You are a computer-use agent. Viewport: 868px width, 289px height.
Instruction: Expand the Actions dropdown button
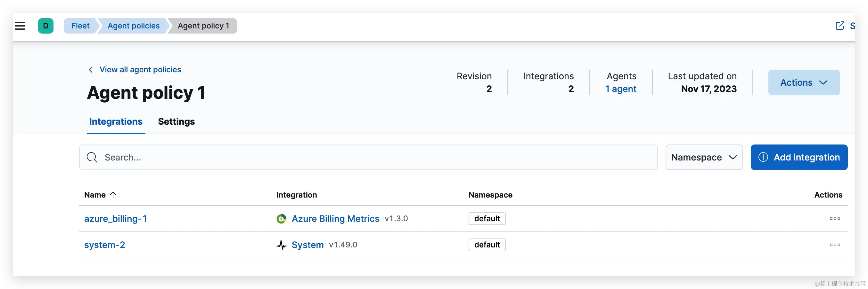pyautogui.click(x=804, y=82)
